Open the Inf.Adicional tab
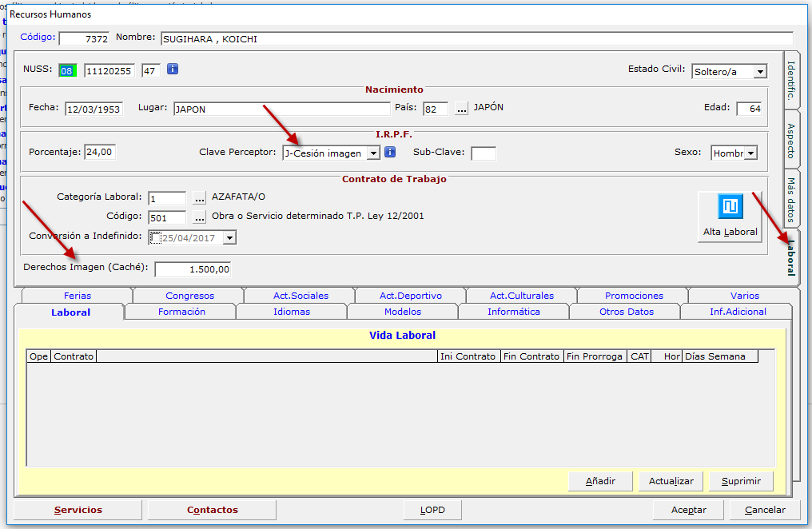Viewport: 812px width, 529px height. 738,312
